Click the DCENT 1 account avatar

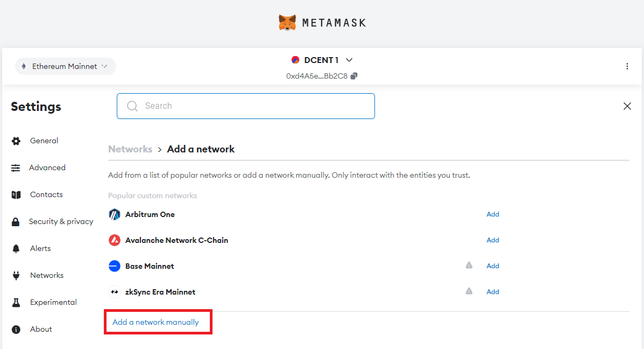pos(295,60)
